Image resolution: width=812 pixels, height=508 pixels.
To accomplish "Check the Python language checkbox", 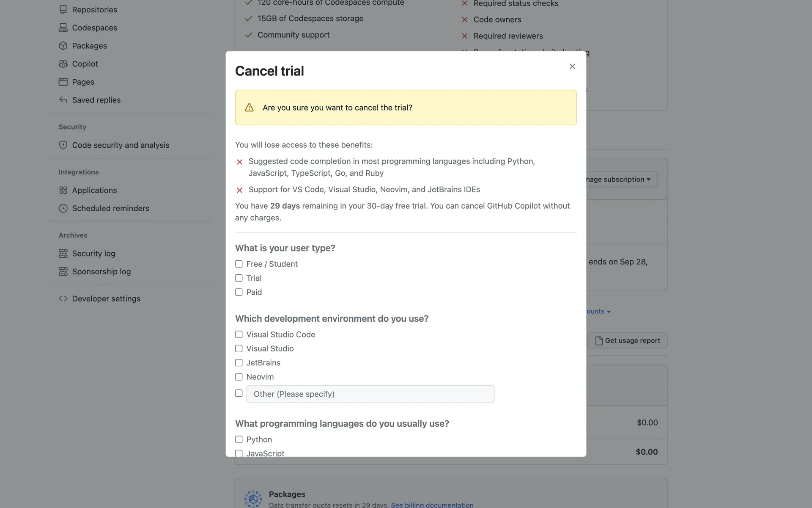I will (239, 440).
